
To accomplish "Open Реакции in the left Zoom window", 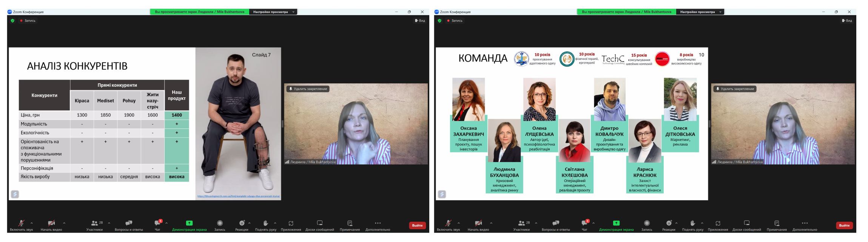I will pyautogui.click(x=242, y=225).
